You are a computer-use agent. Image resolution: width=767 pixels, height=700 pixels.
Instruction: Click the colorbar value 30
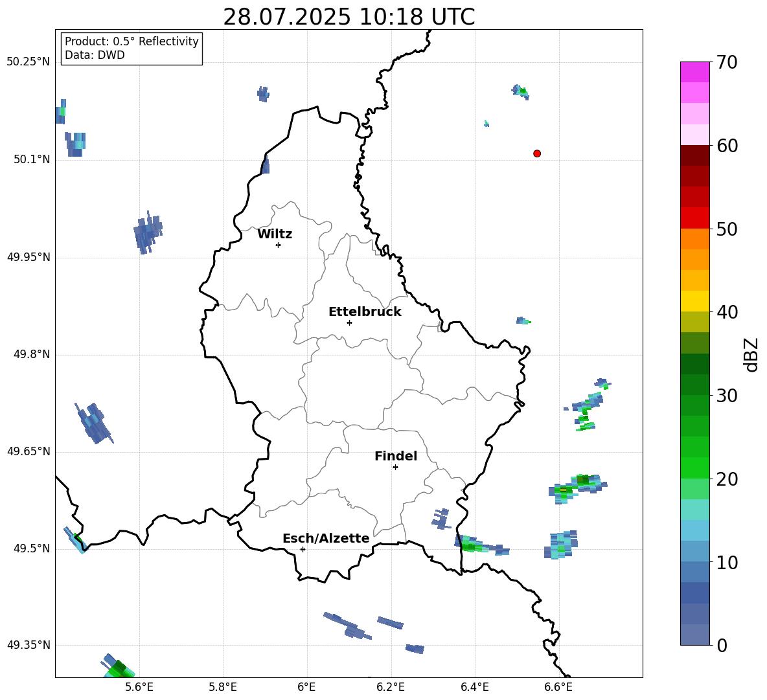tap(727, 396)
